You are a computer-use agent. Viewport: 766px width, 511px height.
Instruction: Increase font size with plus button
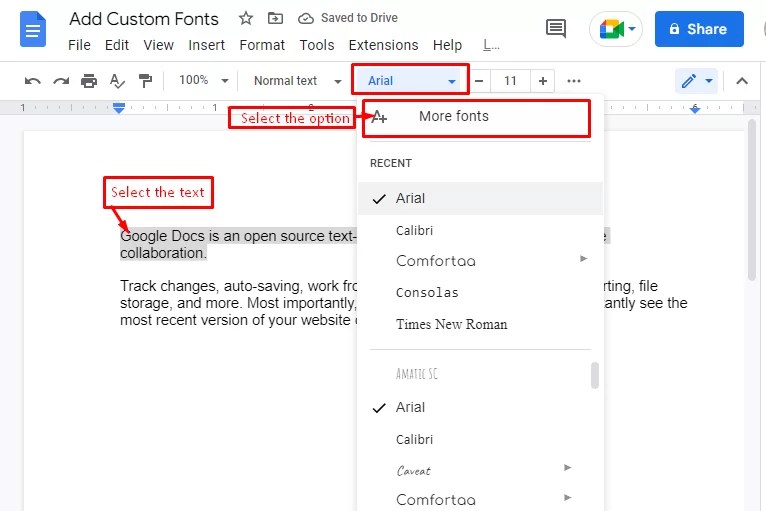[x=542, y=81]
